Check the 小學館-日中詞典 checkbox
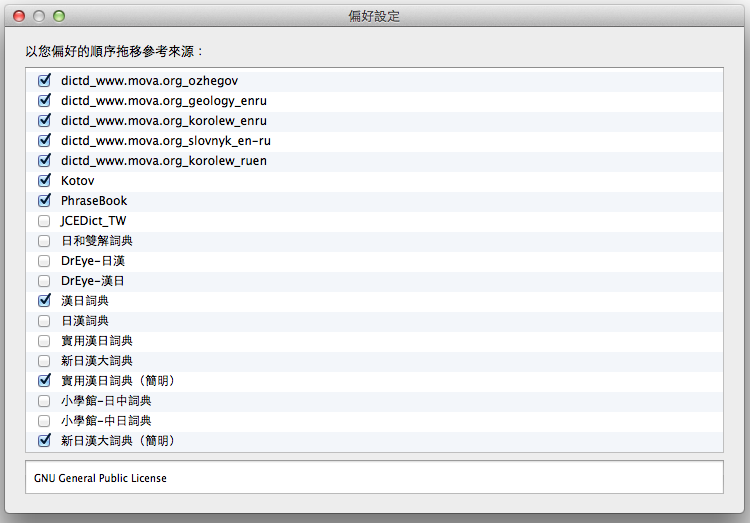The height and width of the screenshot is (523, 750). point(44,401)
